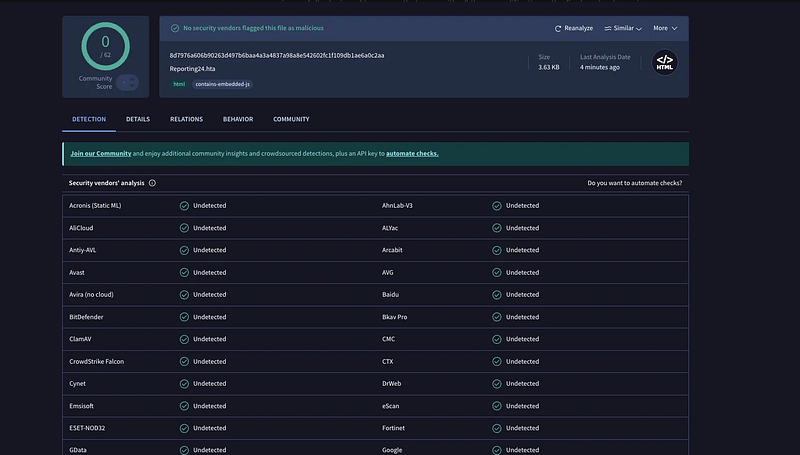Click the Fortinet vendor name
800x455 pixels.
click(x=393, y=428)
